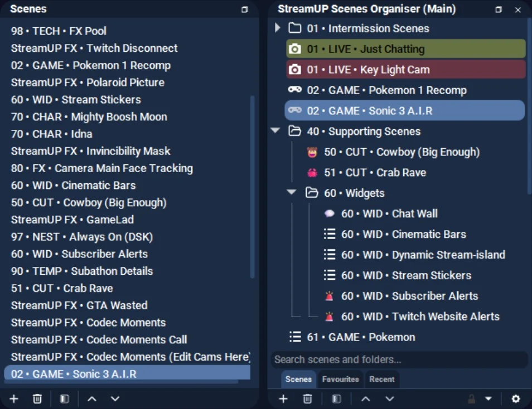Move item down in StreamUP Organiser
The image size is (532, 409).
click(x=389, y=399)
